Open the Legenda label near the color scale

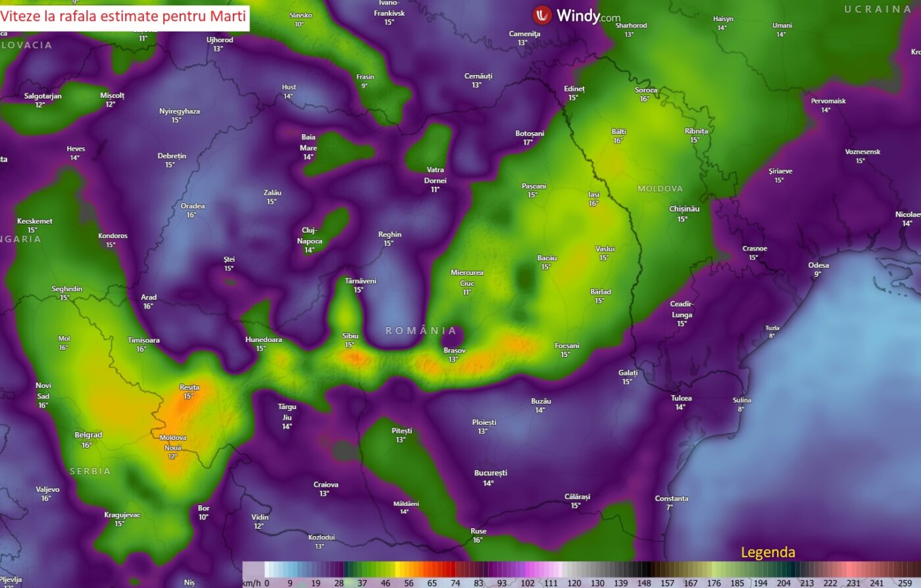coord(768,552)
